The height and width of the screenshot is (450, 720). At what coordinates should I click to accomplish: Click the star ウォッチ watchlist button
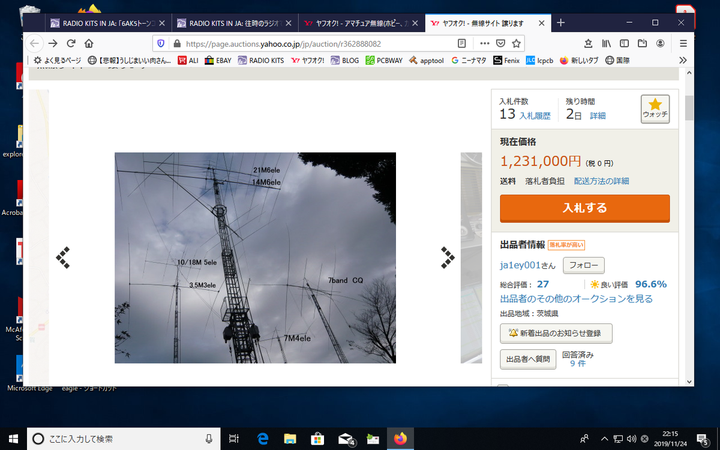[x=655, y=108]
